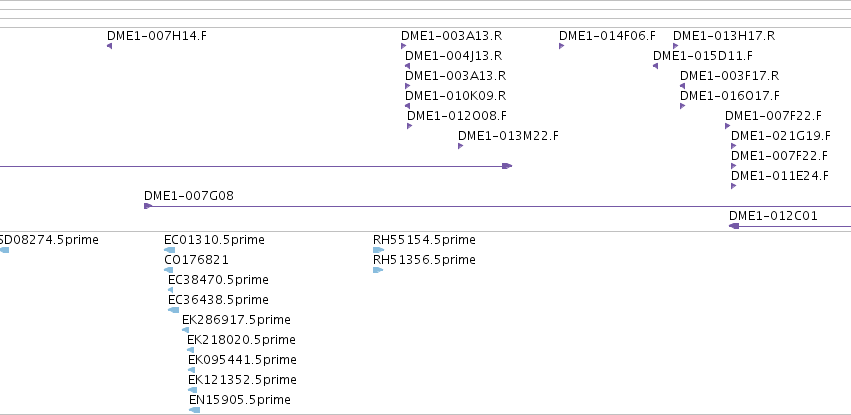Select the DME1-011E24.F read label
The width and height of the screenshot is (851, 415).
tap(780, 176)
